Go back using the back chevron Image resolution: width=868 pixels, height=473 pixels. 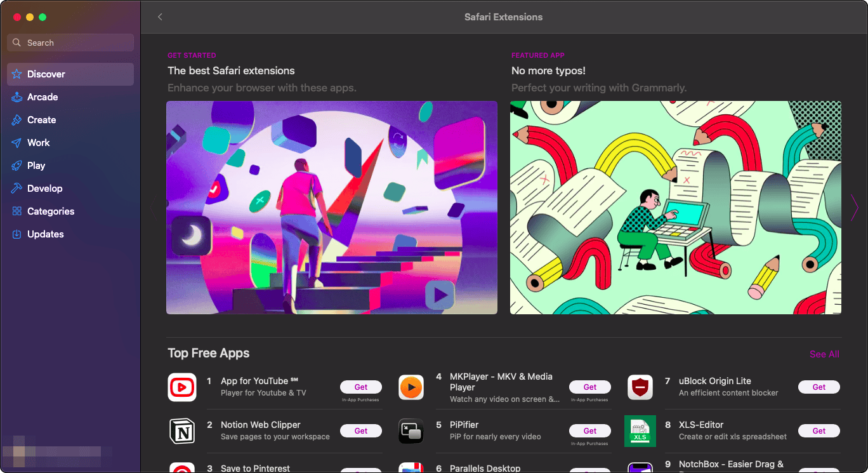pyautogui.click(x=160, y=17)
